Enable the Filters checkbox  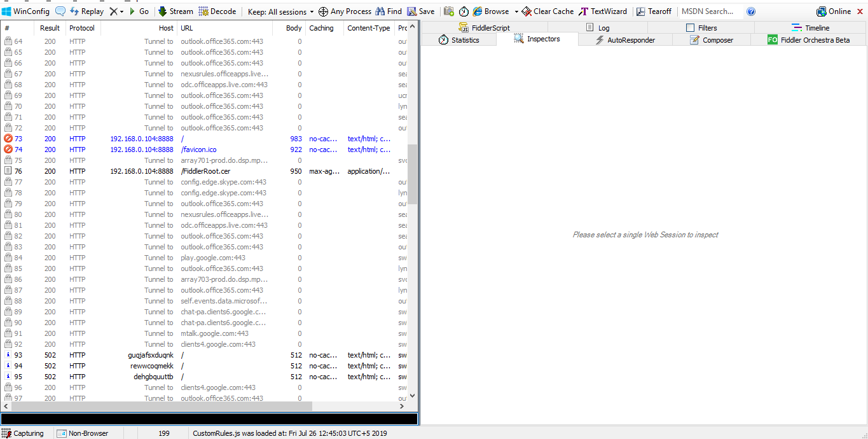click(691, 28)
